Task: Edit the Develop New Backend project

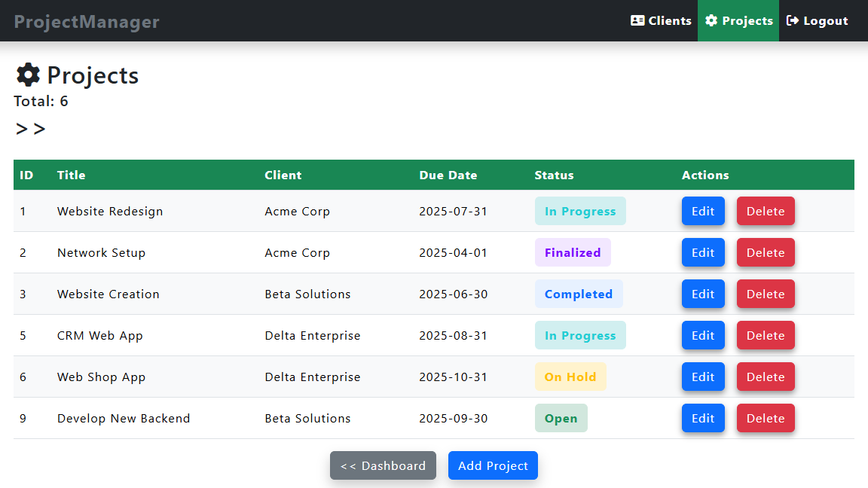Action: (703, 418)
